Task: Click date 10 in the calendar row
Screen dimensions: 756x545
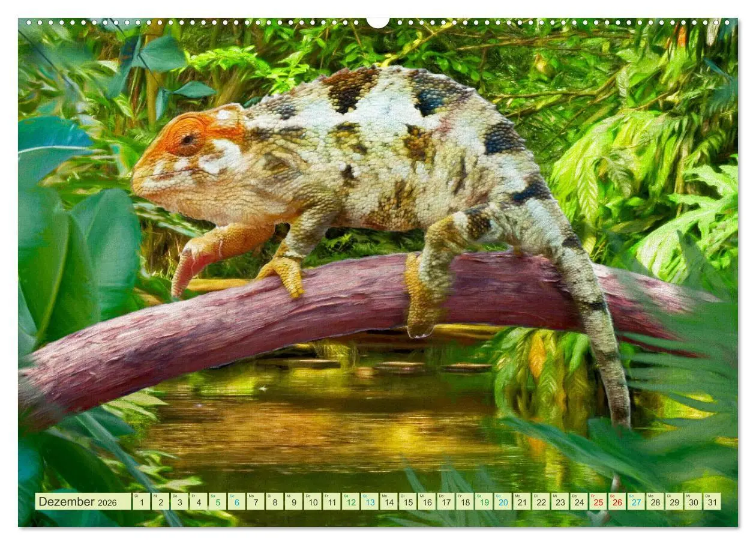Action: pyautogui.click(x=313, y=502)
